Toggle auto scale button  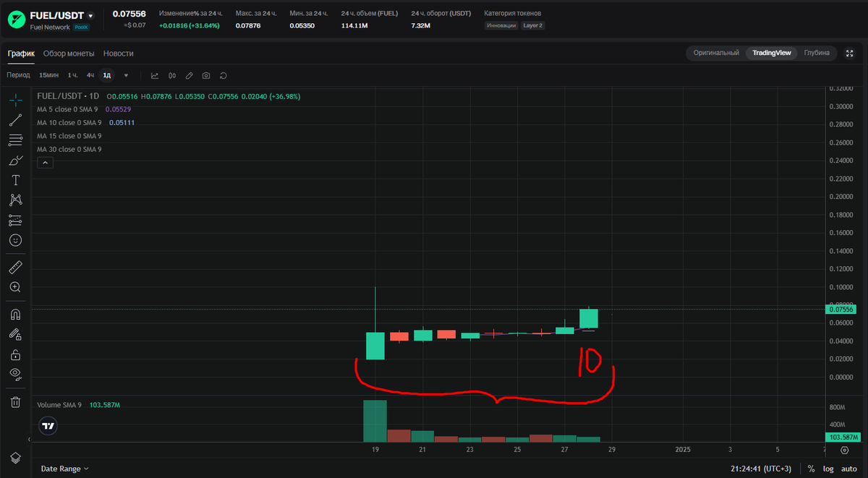point(850,469)
